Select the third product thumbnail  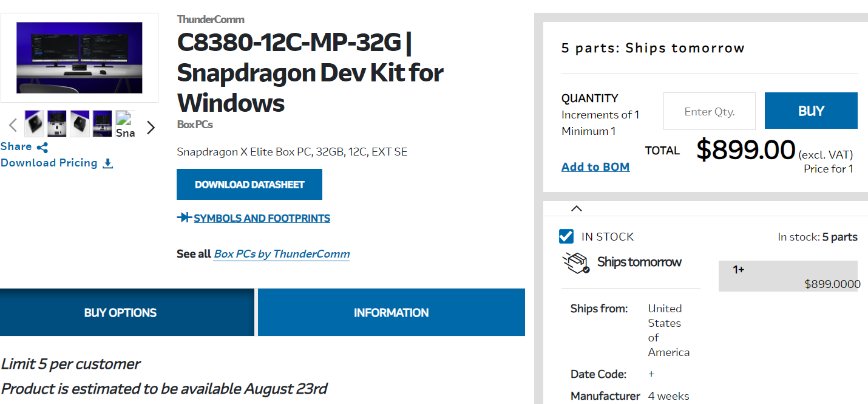(80, 124)
